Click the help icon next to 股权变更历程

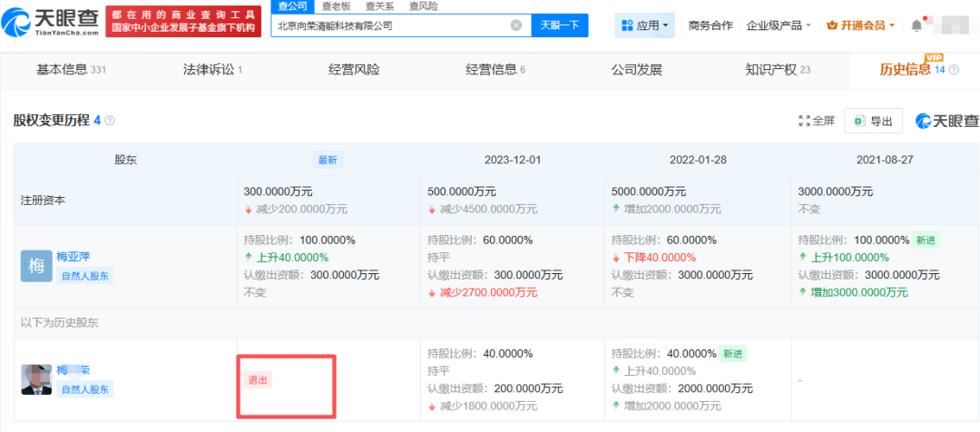coord(110,121)
